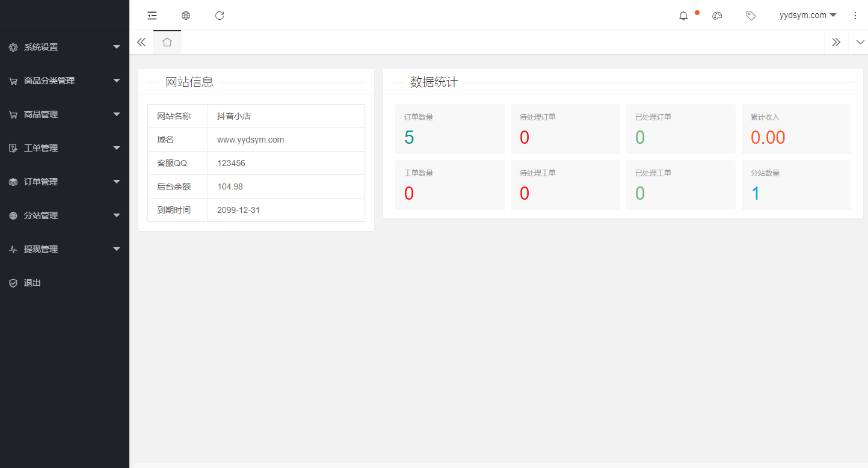Click the refresh page icon
868x468 pixels.
220,16
